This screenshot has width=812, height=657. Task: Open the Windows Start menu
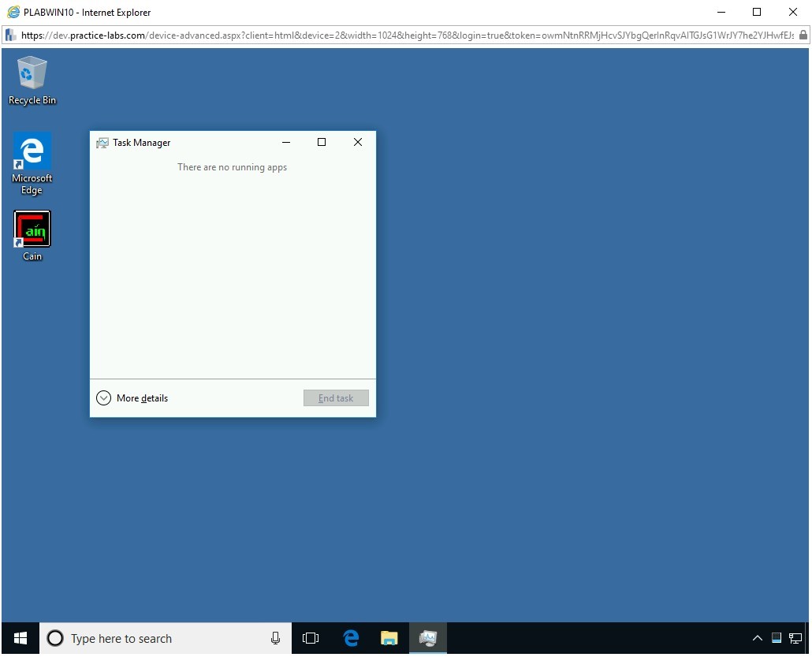pyautogui.click(x=20, y=638)
